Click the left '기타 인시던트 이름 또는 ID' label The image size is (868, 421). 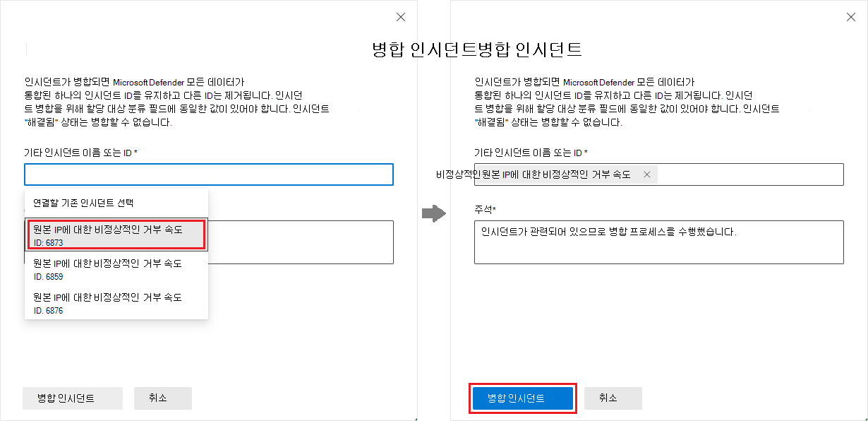click(80, 153)
